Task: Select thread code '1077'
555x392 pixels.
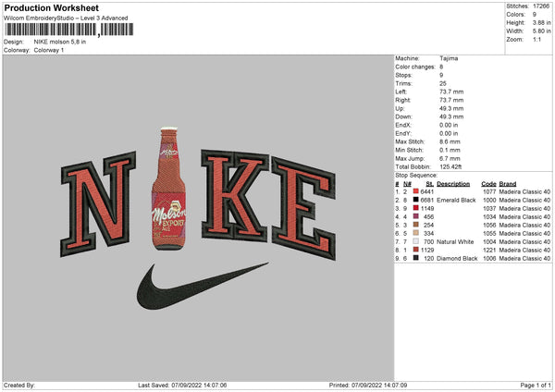Action: click(x=489, y=191)
